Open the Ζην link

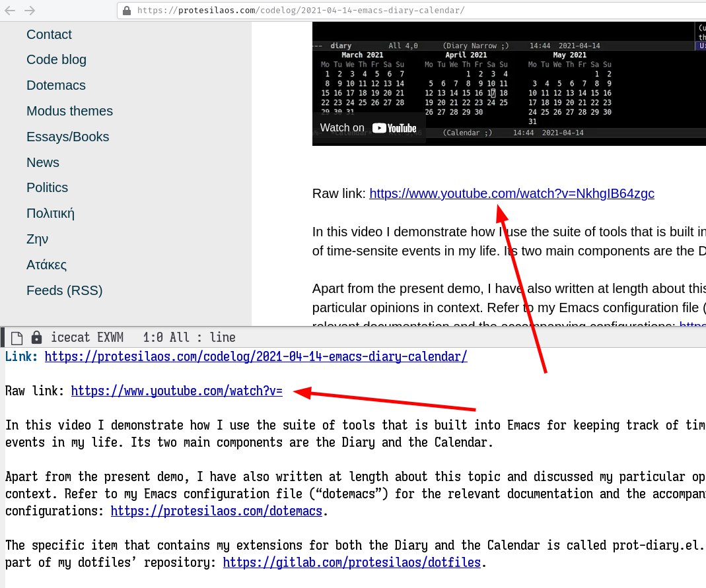click(x=38, y=239)
